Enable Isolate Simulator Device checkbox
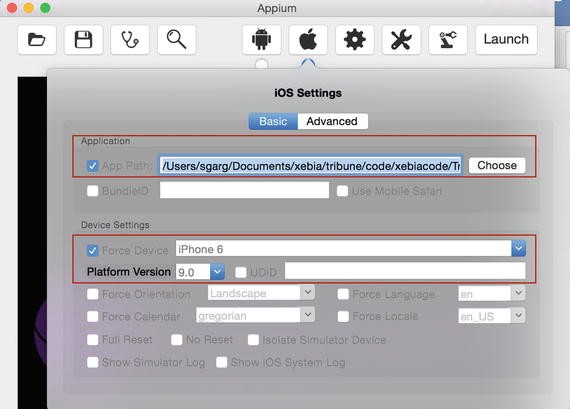Viewport: 570px width, 409px height. (x=253, y=340)
